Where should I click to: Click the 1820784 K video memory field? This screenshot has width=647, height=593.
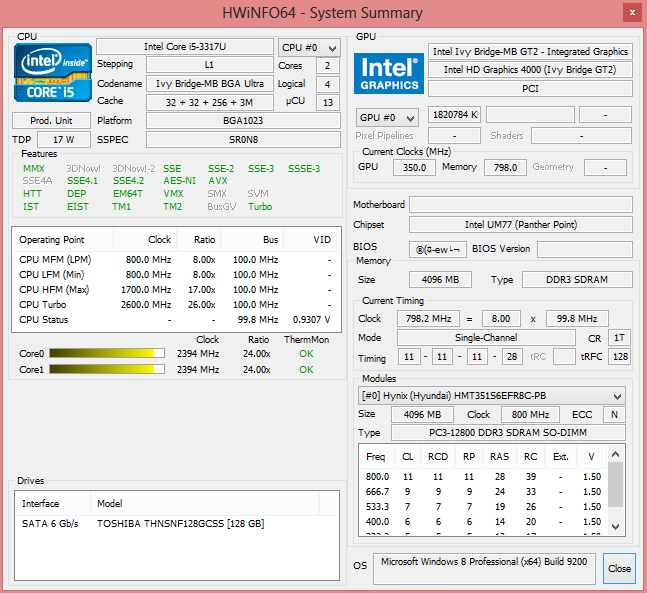pos(454,115)
